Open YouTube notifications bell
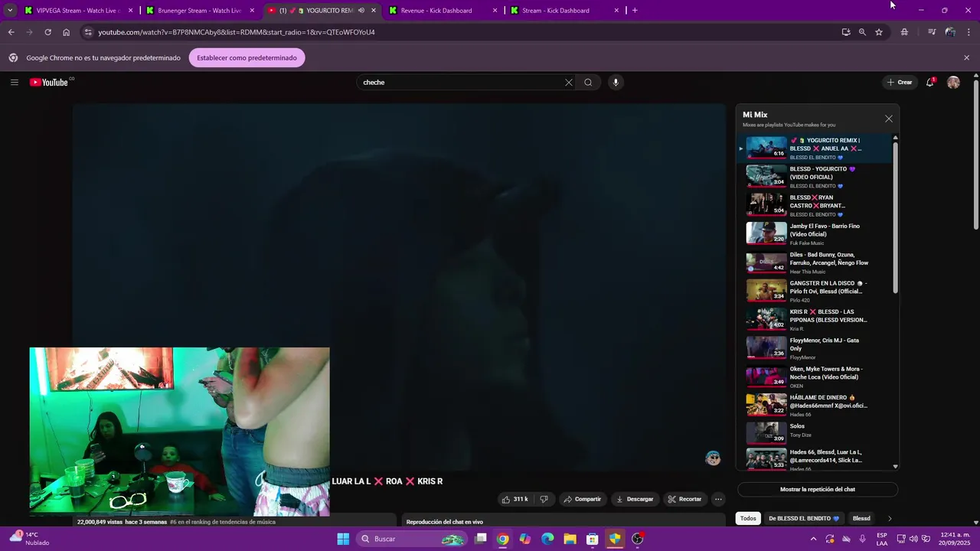Screen dimensions: 980x551 930,82
